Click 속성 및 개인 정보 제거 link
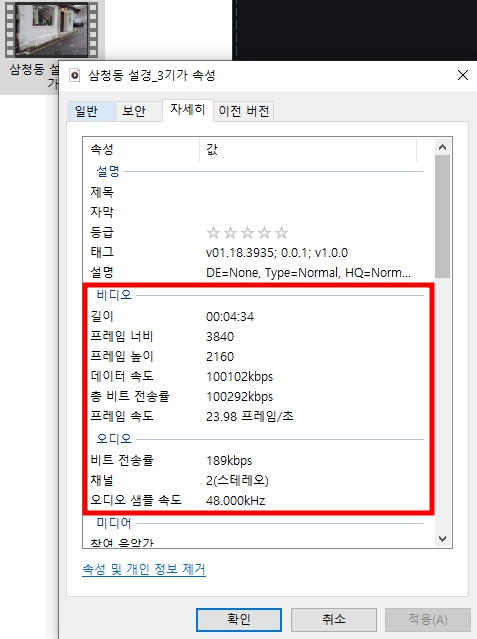Image resolution: width=477 pixels, height=639 pixels. pos(144,569)
